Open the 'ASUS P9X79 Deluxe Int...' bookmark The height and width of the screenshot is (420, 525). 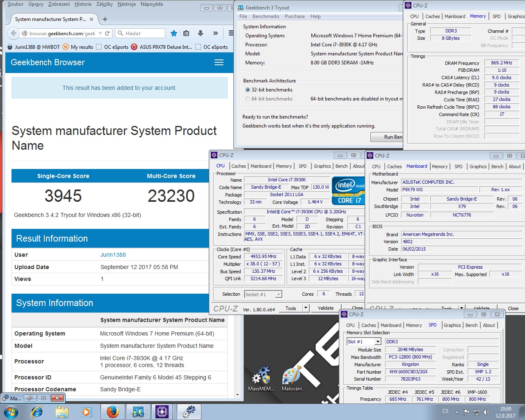161,47
